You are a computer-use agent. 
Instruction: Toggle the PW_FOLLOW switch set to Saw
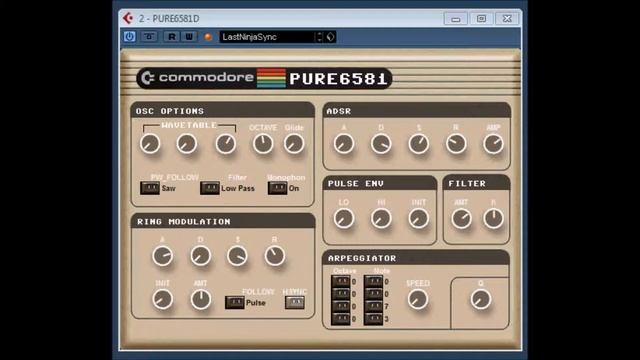[150, 188]
